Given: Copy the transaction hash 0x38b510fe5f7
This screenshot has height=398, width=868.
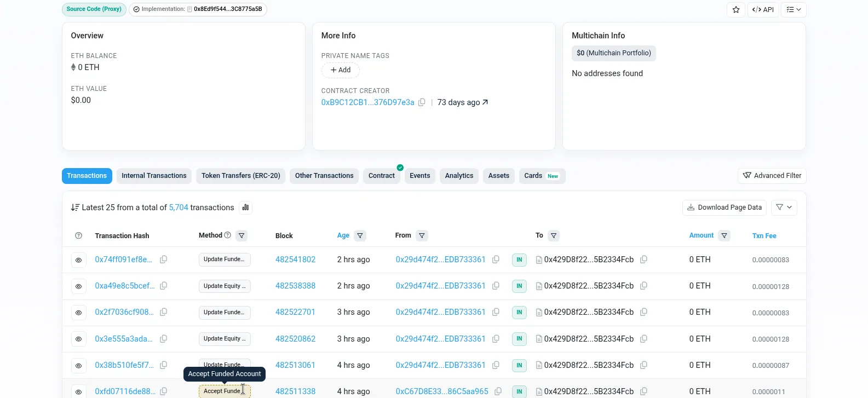Looking at the screenshot, I should click(x=163, y=365).
